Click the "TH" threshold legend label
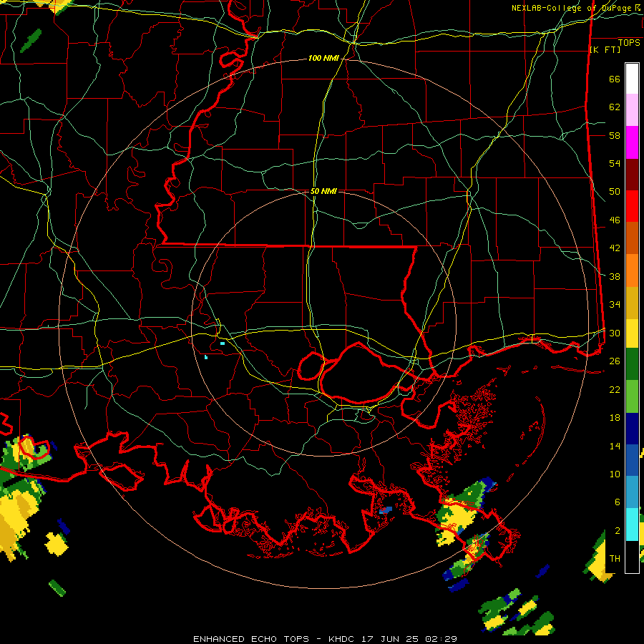This screenshot has height=644, width=644. [615, 559]
